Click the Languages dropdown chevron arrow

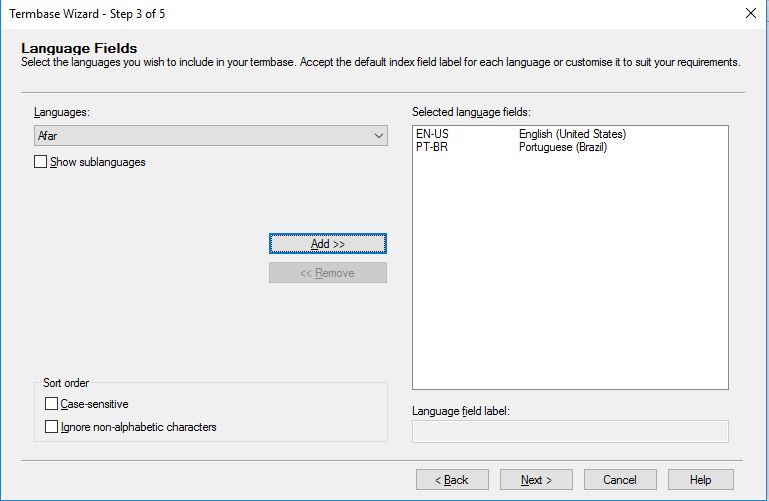click(x=378, y=135)
